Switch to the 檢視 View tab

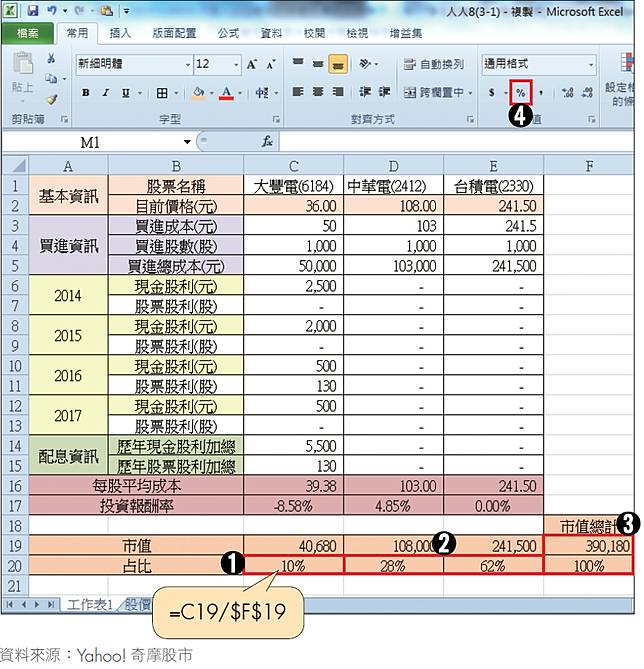tap(357, 33)
